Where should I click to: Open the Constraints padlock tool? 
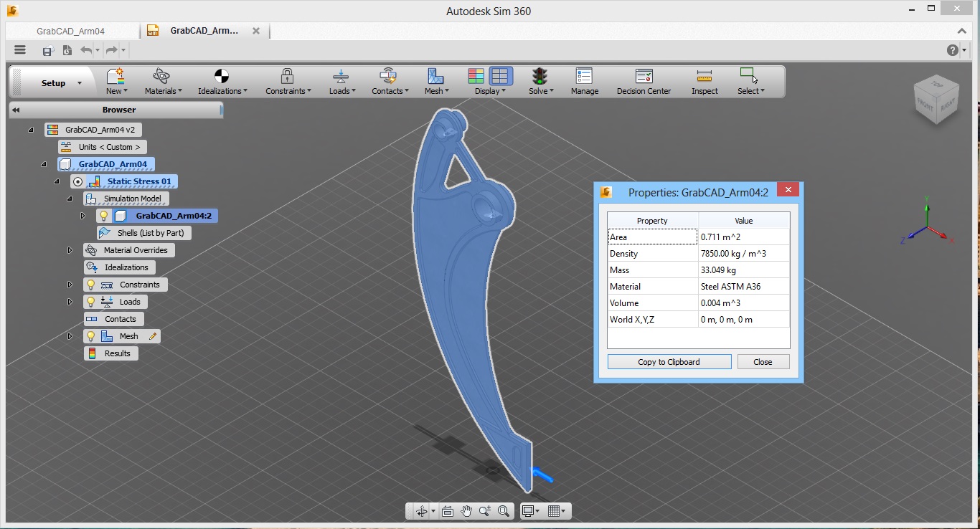coord(288,82)
